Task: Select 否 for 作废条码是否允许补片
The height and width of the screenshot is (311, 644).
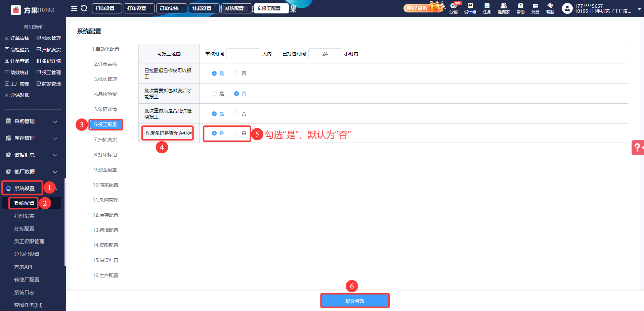Action: coord(237,133)
